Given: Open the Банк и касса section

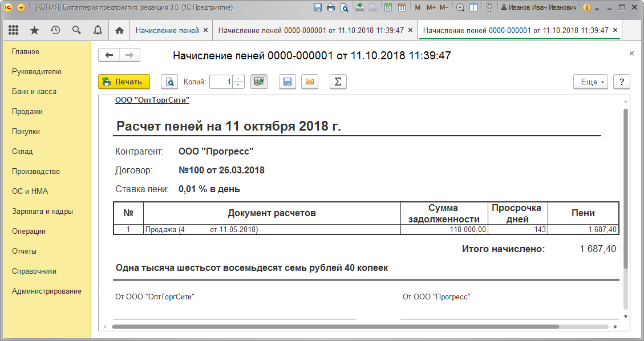Looking at the screenshot, I should click(x=34, y=91).
